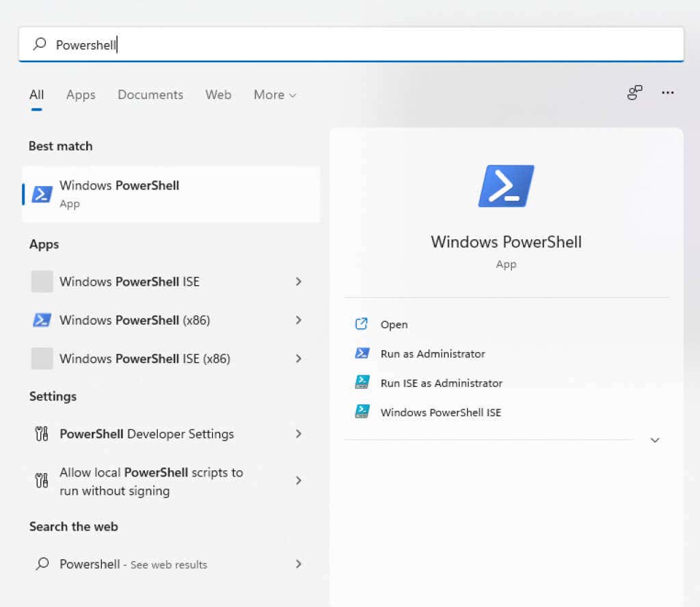Image resolution: width=700 pixels, height=607 pixels.
Task: Select Windows PowerShell (x86) app icon
Action: point(42,320)
